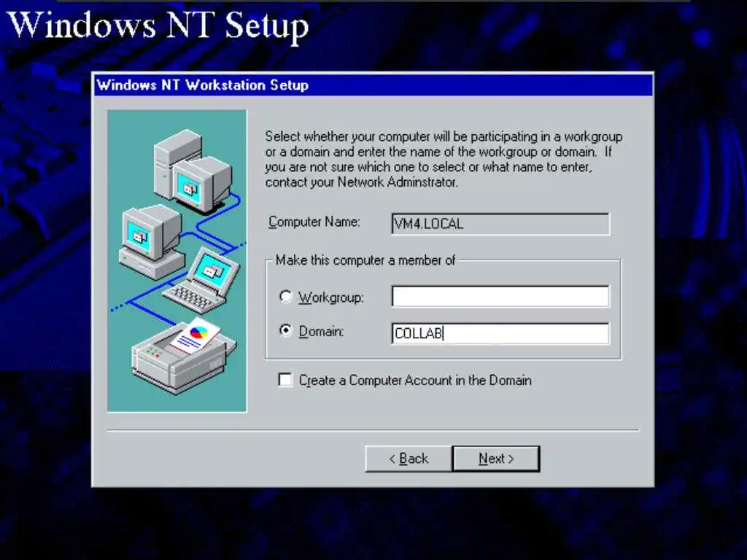Click the instruction paragraph about workgroup or domain
The image size is (747, 560).
[444, 160]
